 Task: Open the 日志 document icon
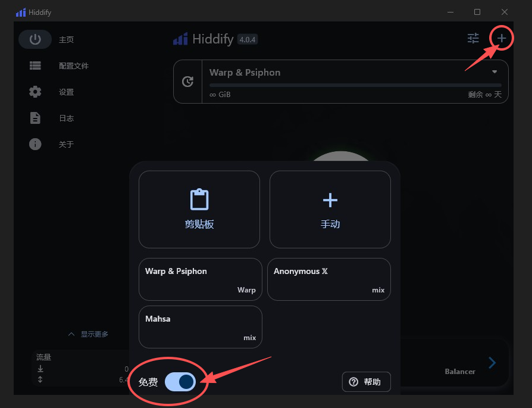click(x=35, y=118)
